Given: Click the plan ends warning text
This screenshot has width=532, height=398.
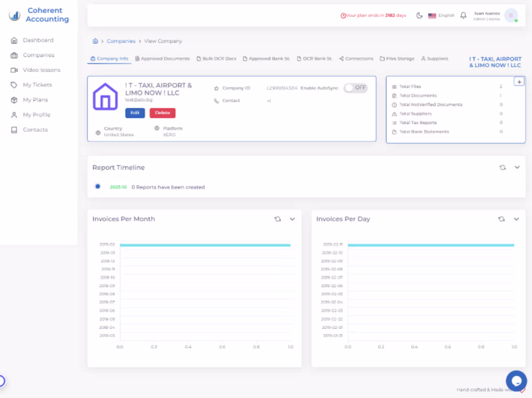Looking at the screenshot, I should coord(373,15).
